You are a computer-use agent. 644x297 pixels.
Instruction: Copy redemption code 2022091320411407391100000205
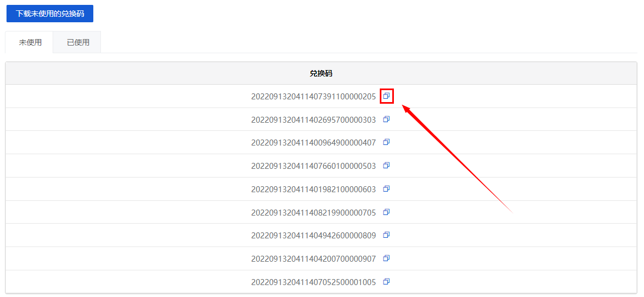(386, 96)
